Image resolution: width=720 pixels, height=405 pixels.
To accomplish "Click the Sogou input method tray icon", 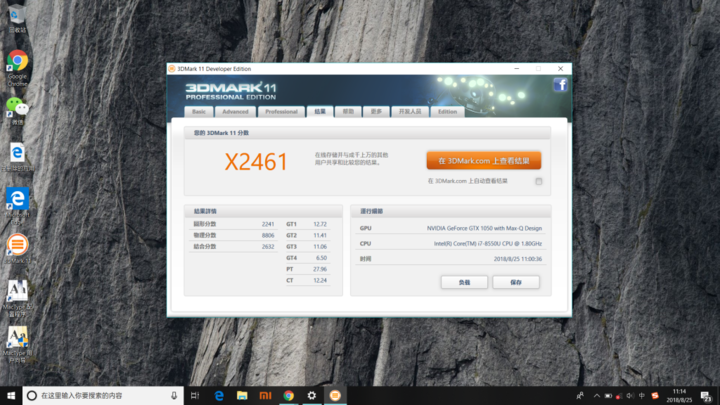I will (655, 395).
